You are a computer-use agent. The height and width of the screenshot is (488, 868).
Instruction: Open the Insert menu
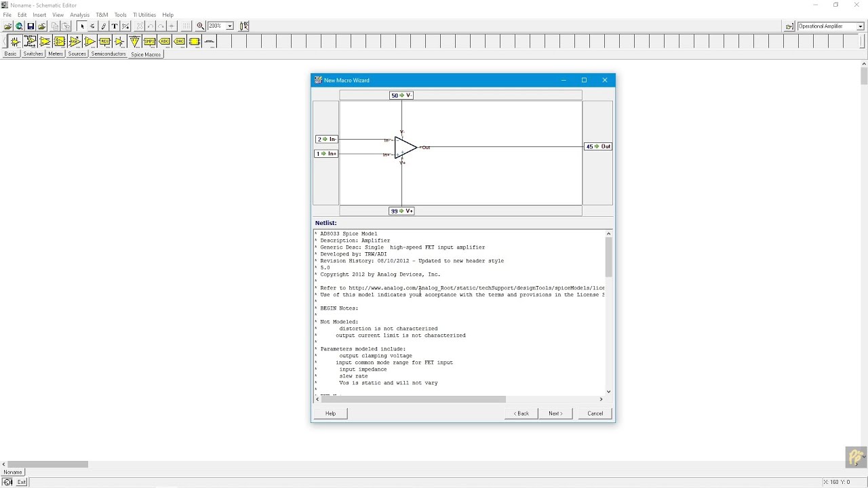point(39,14)
